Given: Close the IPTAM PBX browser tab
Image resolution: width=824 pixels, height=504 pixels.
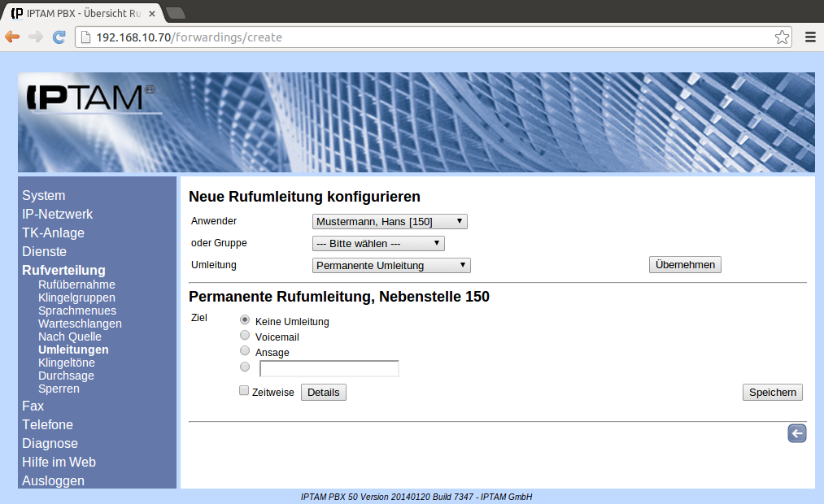Looking at the screenshot, I should click(152, 14).
